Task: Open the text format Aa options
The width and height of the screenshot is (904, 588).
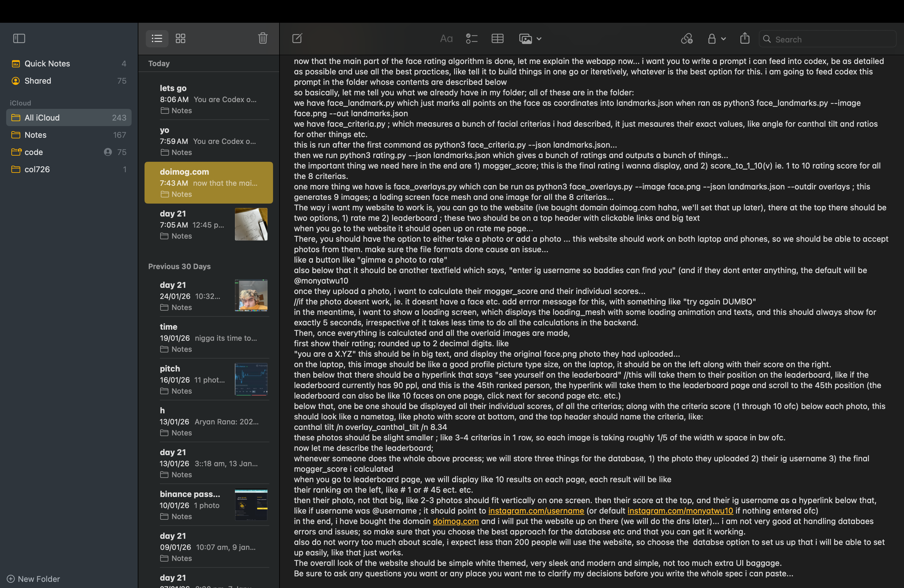Action: 446,39
